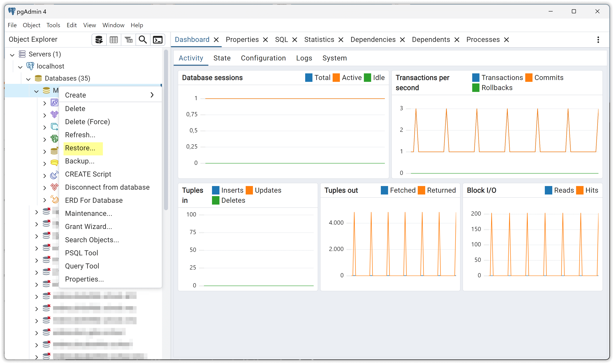Viewport: 614px width, 364px height.
Task: Click the Object Explorer vertical scrollbar
Action: [x=166, y=130]
